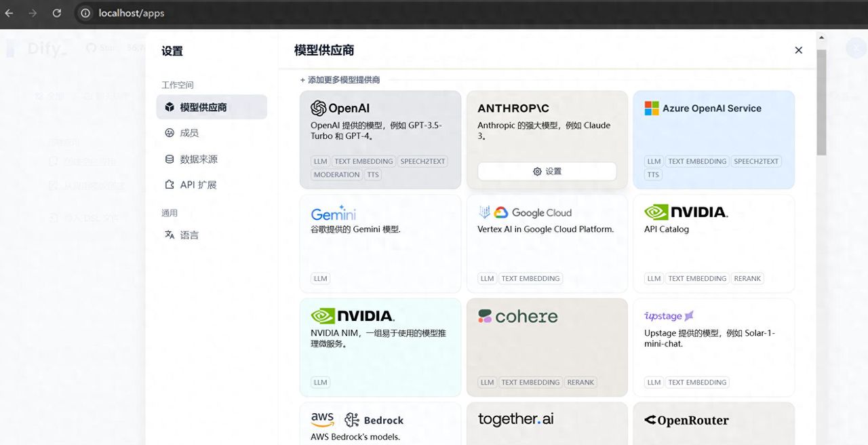Open the 成员 (Members) settings section

[189, 133]
